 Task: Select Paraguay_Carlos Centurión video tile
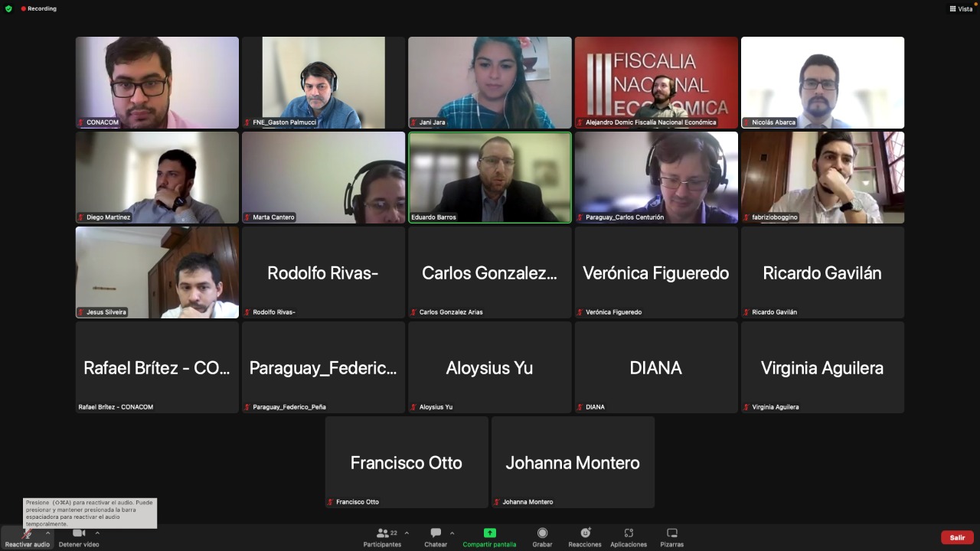coord(656,178)
